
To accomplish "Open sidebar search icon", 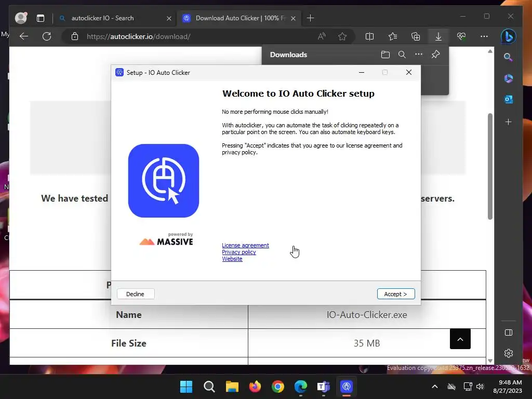I will 508,57.
